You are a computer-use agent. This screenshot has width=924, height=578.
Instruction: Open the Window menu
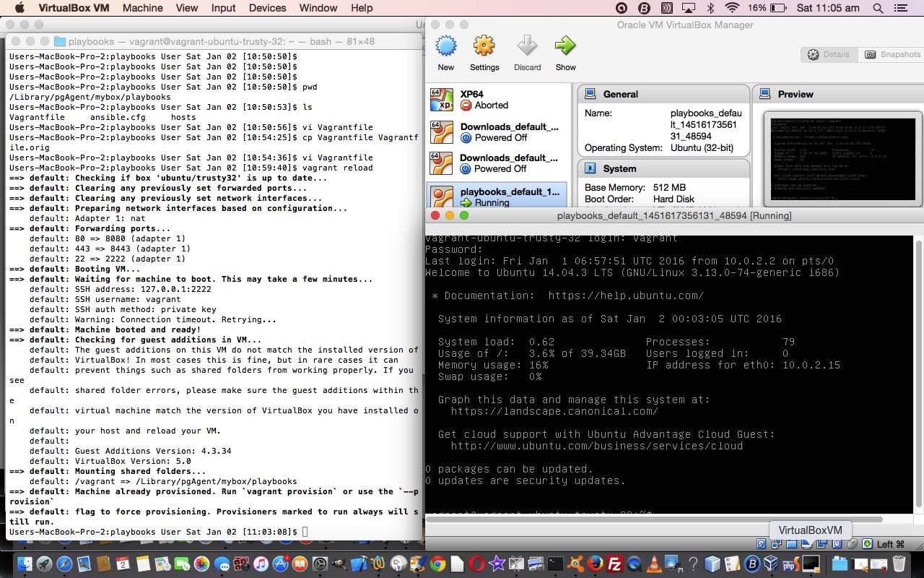pos(318,8)
